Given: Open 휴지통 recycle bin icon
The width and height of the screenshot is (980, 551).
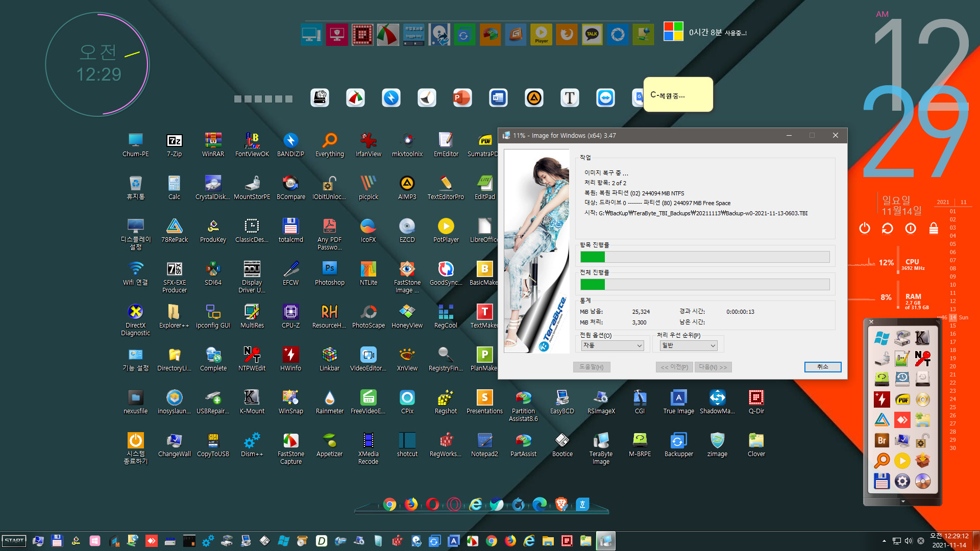Looking at the screenshot, I should (x=135, y=188).
